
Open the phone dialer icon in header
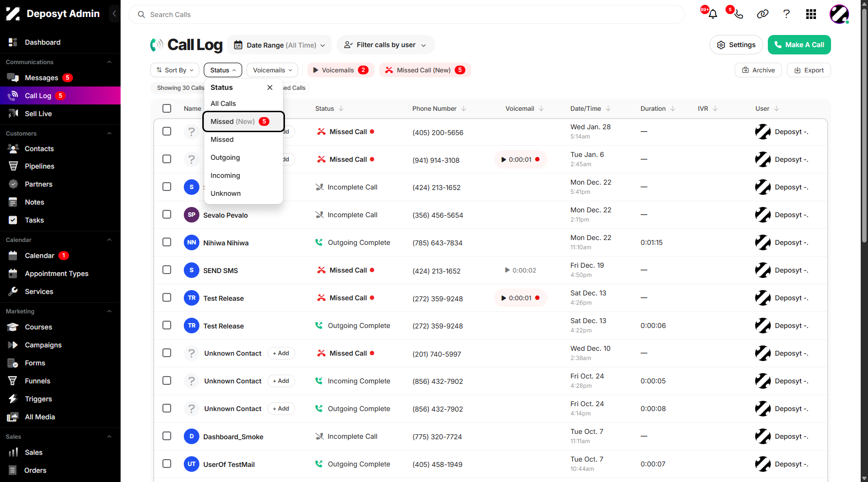[x=738, y=14]
